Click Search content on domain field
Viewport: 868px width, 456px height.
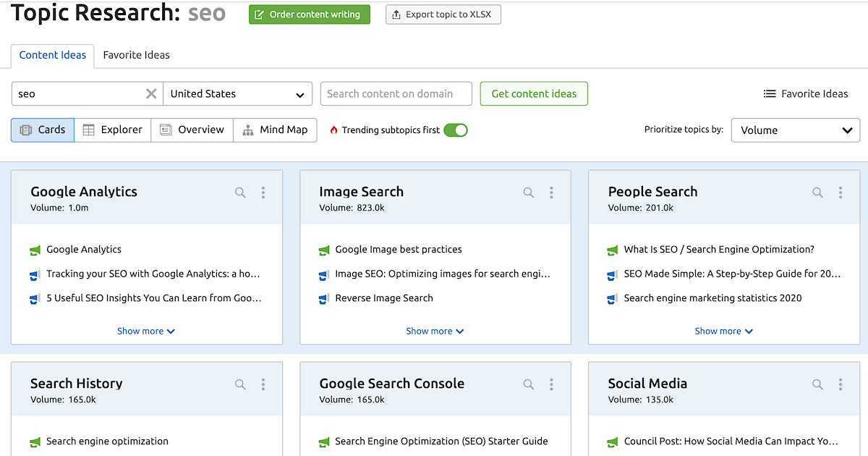[x=396, y=93]
